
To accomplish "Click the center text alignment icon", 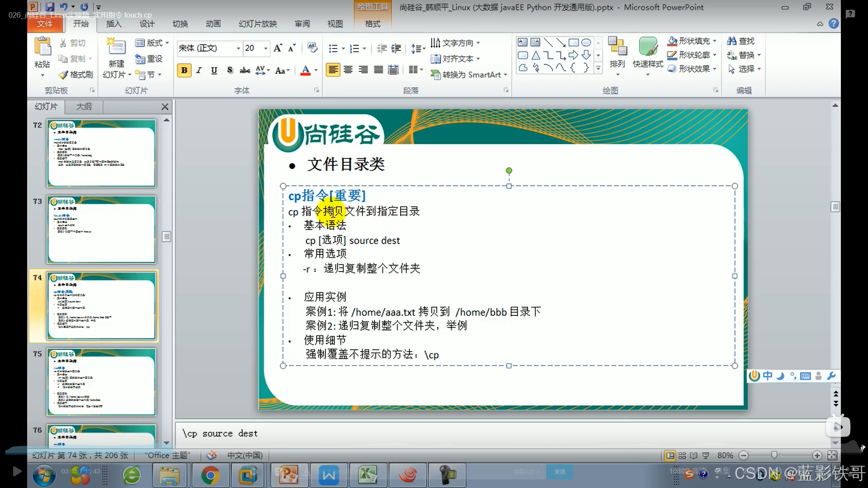I will point(348,70).
